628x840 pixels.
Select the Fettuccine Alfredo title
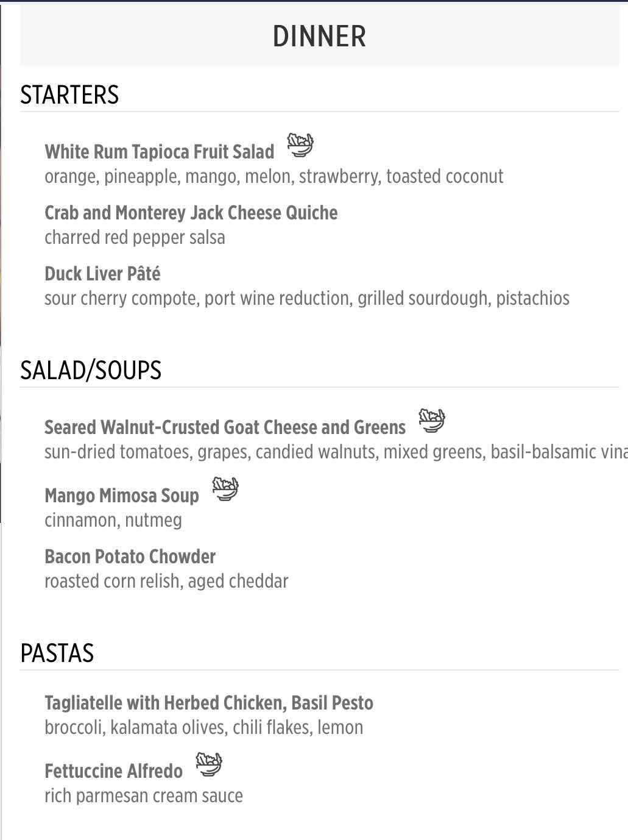(x=114, y=771)
